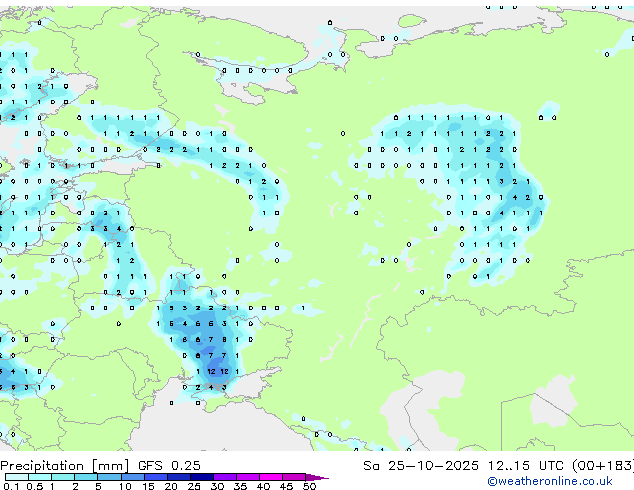Click the above-50 arrow tip of legend
The image size is (634, 490).
pos(317,477)
